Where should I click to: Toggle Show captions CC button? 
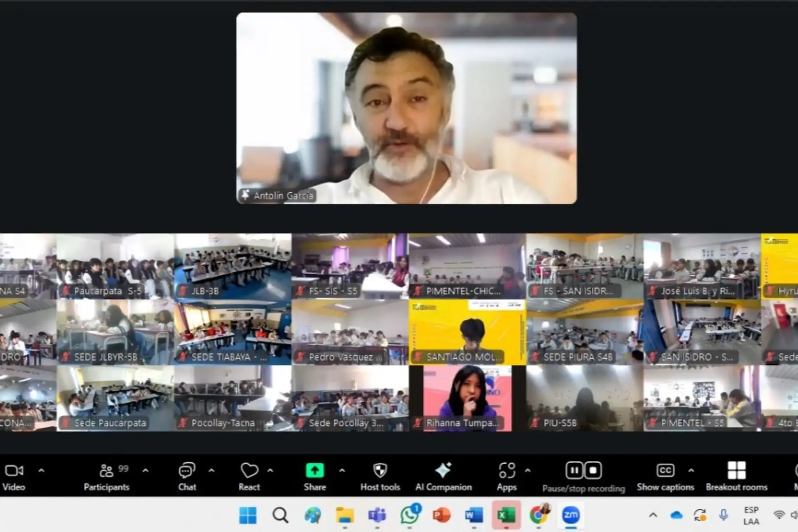[665, 477]
